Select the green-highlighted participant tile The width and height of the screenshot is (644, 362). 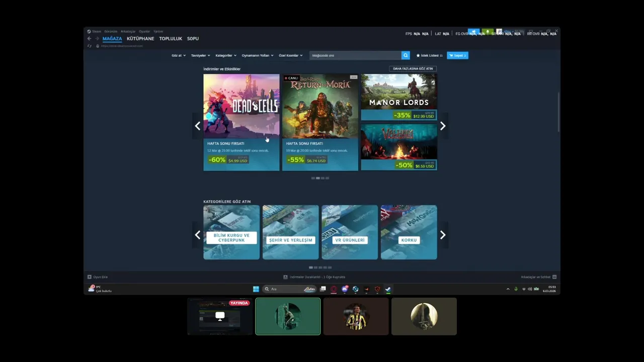(288, 316)
